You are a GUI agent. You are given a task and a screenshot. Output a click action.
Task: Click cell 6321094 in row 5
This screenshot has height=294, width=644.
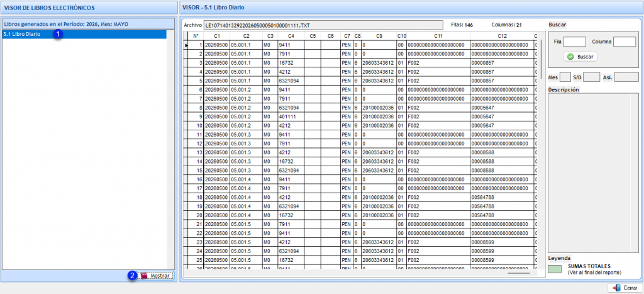pos(291,81)
